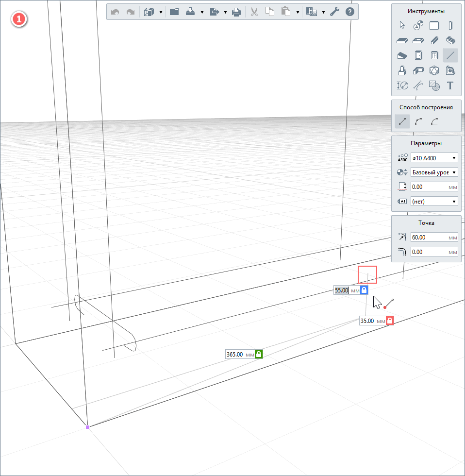465x476 pixels.
Task: Select the isolated foundation tool
Action: tap(402, 71)
